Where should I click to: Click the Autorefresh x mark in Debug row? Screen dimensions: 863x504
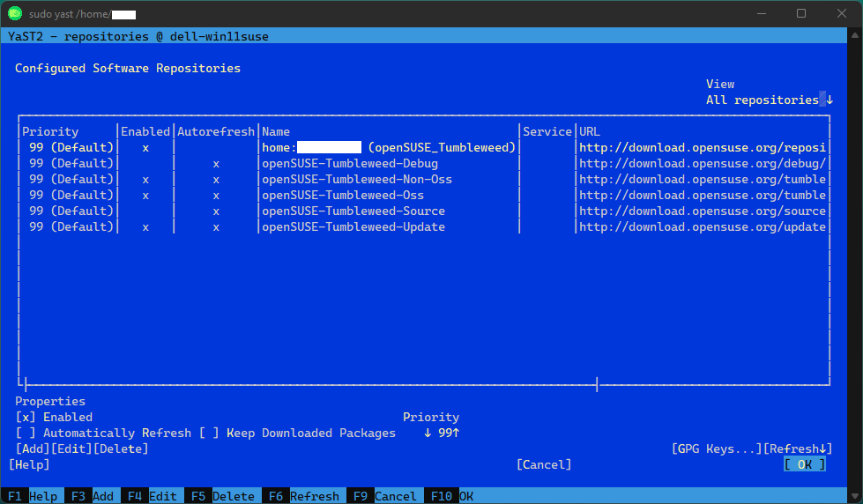(x=216, y=164)
